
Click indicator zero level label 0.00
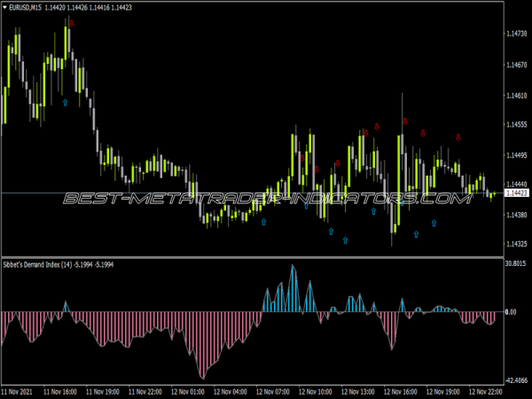tap(511, 312)
